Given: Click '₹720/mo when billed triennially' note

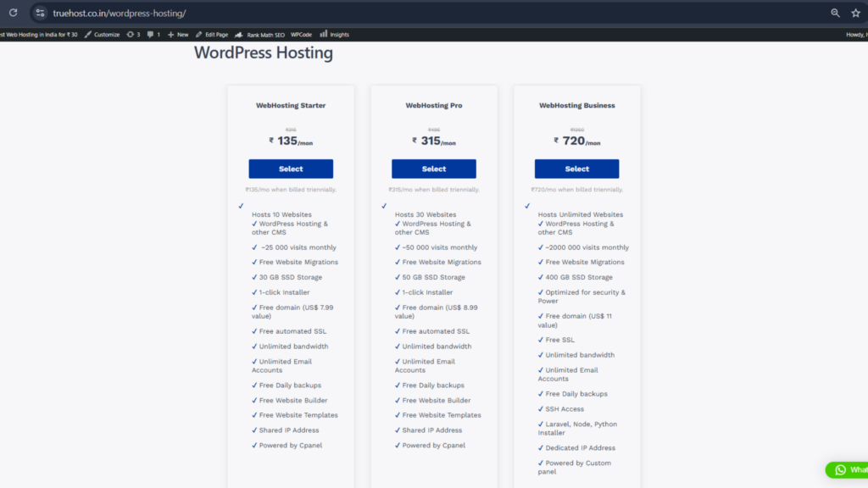Looking at the screenshot, I should point(576,190).
